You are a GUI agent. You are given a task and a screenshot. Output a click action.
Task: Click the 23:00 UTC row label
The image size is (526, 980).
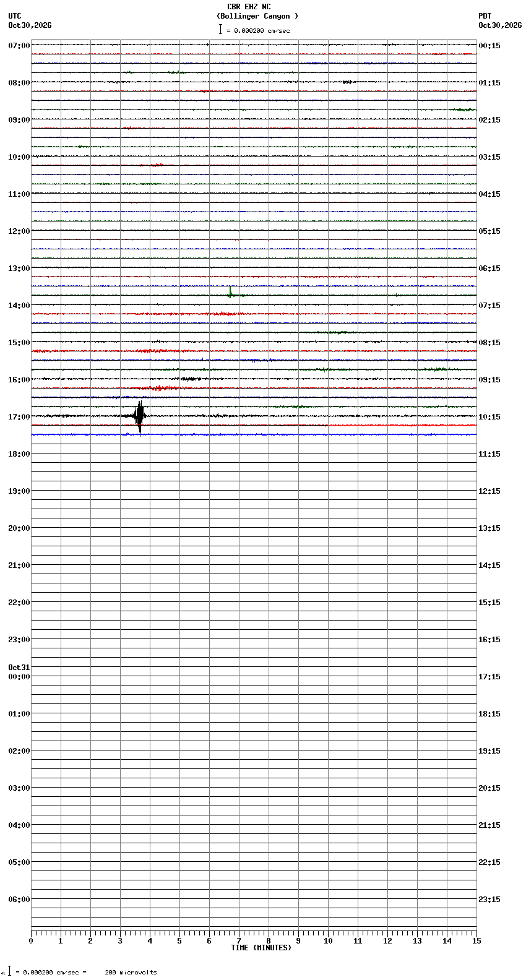(19, 640)
